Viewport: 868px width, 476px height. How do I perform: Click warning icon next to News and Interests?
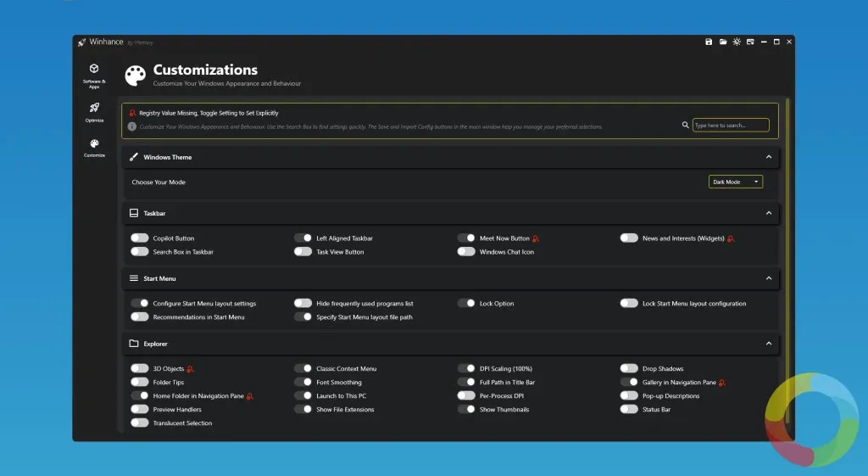pyautogui.click(x=730, y=238)
